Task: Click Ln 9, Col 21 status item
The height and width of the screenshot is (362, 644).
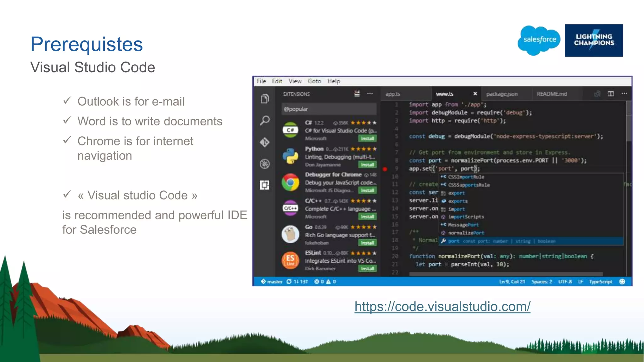Action: (x=512, y=282)
